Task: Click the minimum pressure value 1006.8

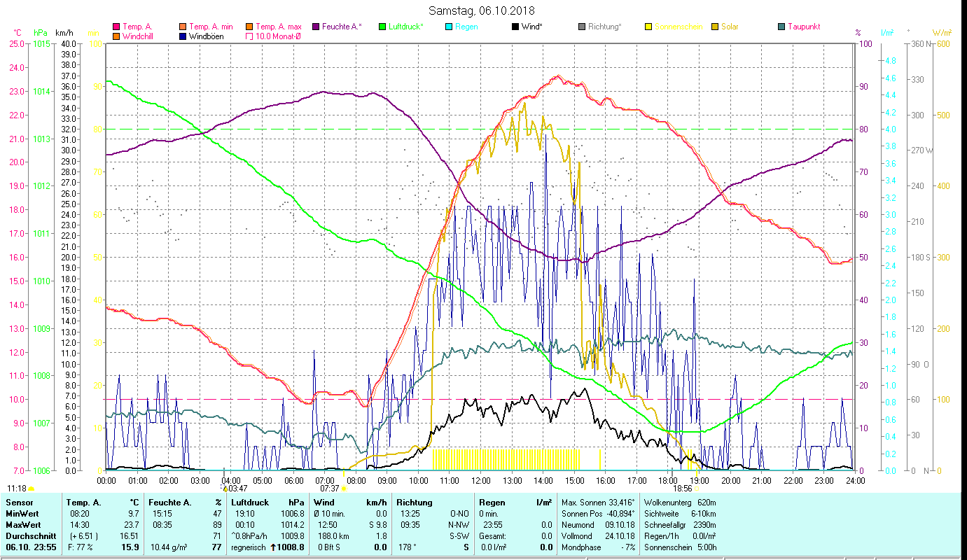Action: (293, 513)
